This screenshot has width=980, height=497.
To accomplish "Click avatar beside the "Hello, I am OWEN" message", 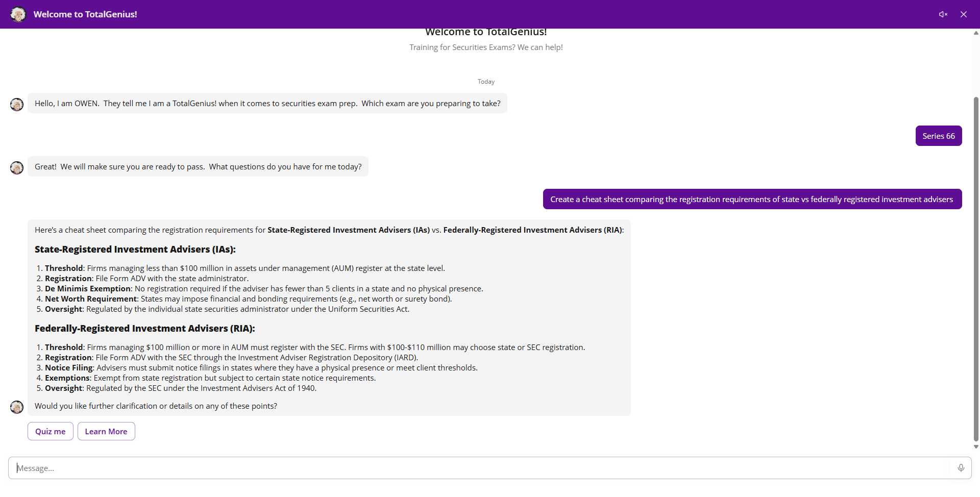I will click(x=17, y=105).
